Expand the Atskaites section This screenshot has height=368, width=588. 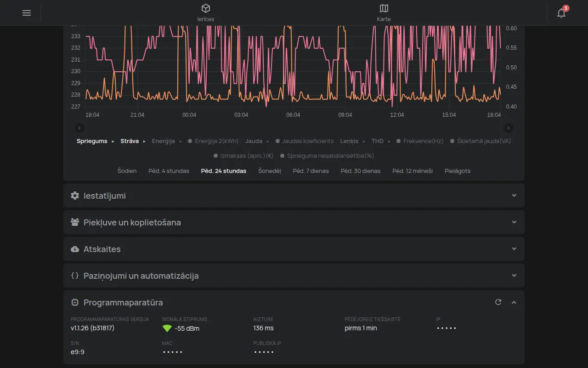pyautogui.click(x=294, y=249)
